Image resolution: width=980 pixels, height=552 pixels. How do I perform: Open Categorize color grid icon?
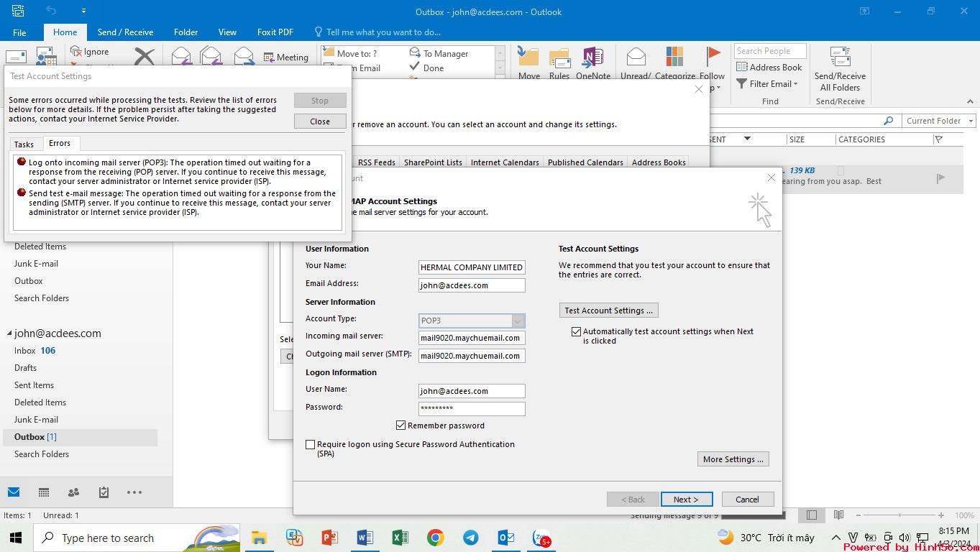[674, 57]
